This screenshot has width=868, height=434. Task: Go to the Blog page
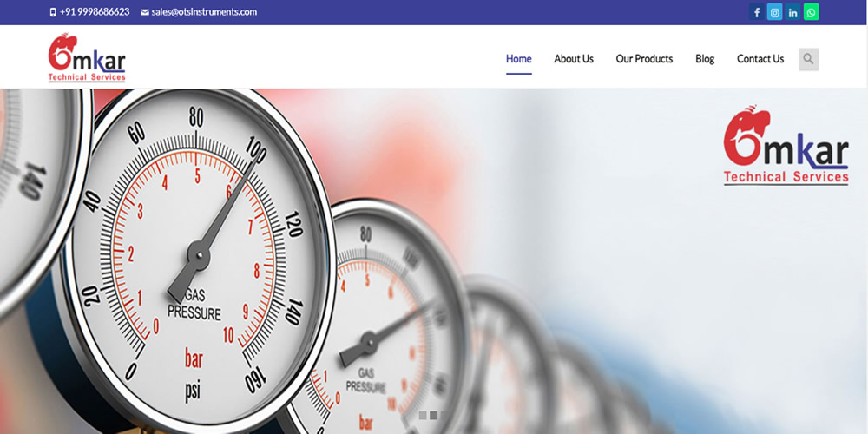[705, 59]
